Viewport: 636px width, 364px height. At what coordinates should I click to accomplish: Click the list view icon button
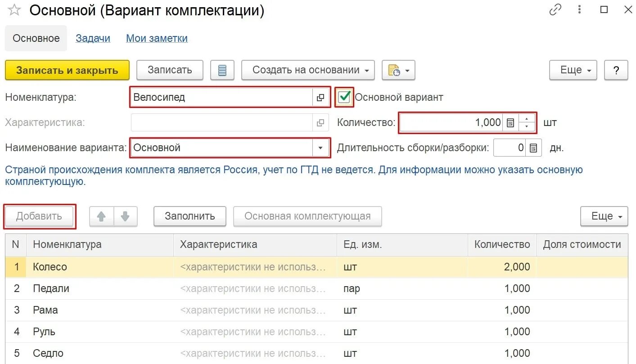tap(222, 70)
